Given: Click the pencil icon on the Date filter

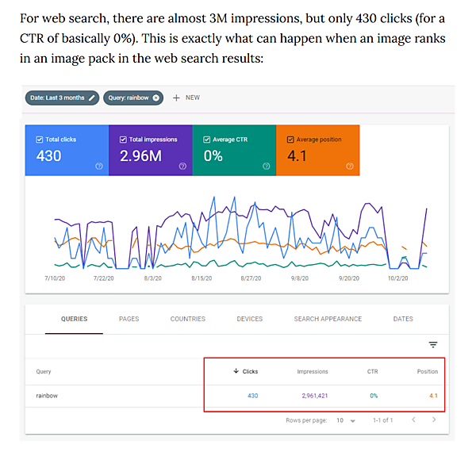Looking at the screenshot, I should 92,98.
